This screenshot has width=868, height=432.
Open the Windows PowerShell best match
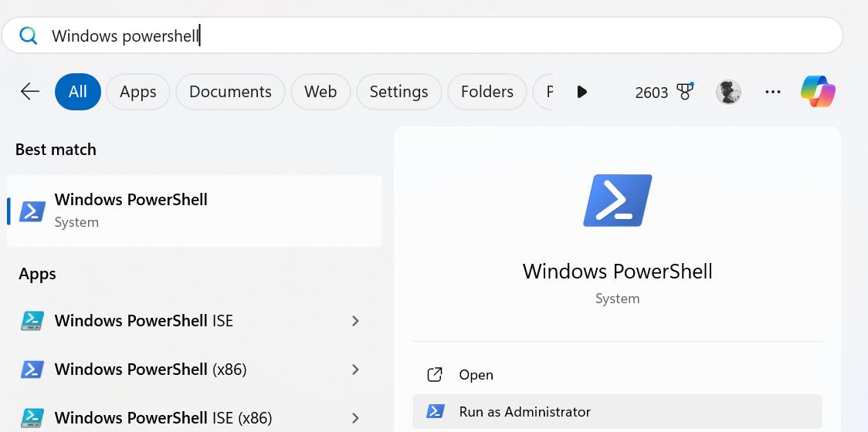(x=195, y=211)
